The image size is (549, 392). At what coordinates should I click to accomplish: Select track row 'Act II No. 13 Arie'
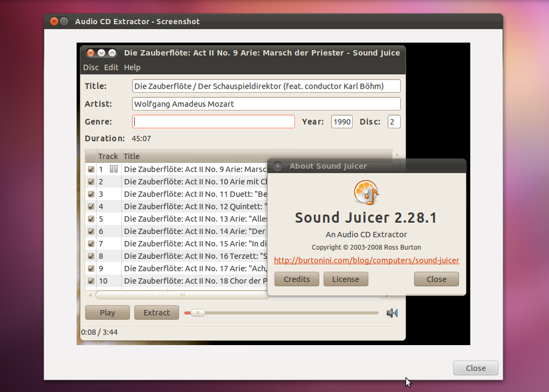[176, 219]
